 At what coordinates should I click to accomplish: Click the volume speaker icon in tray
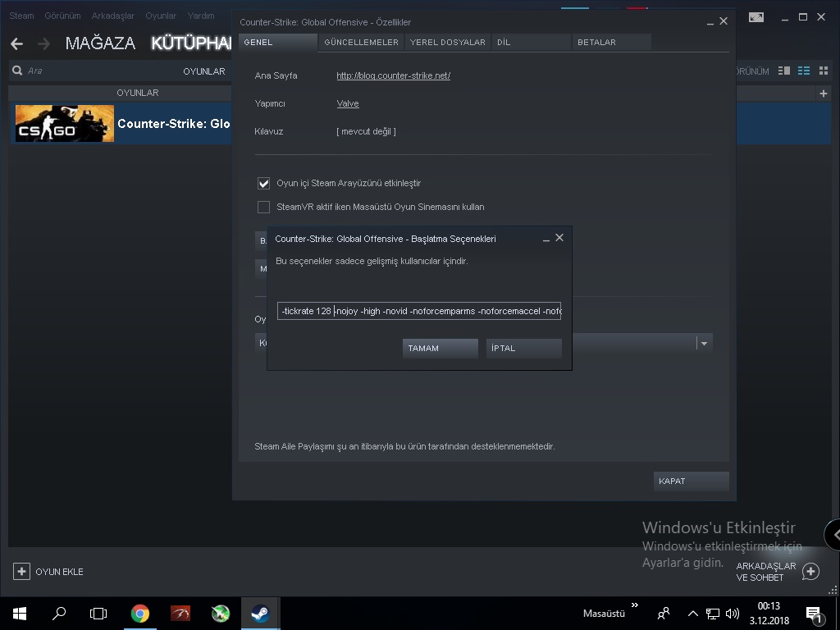732,614
